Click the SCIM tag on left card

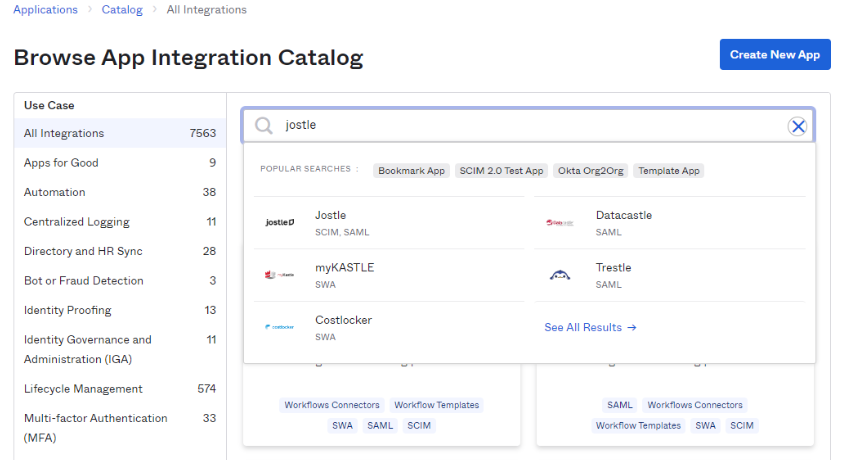419,425
